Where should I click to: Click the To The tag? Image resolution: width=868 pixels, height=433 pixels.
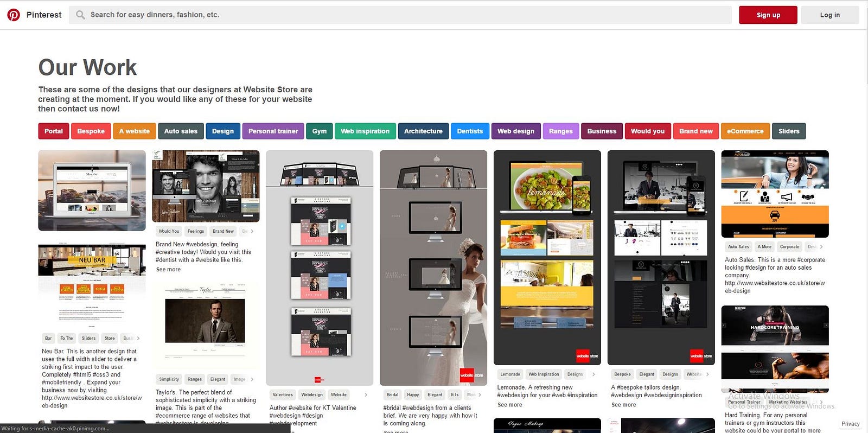pyautogui.click(x=67, y=338)
